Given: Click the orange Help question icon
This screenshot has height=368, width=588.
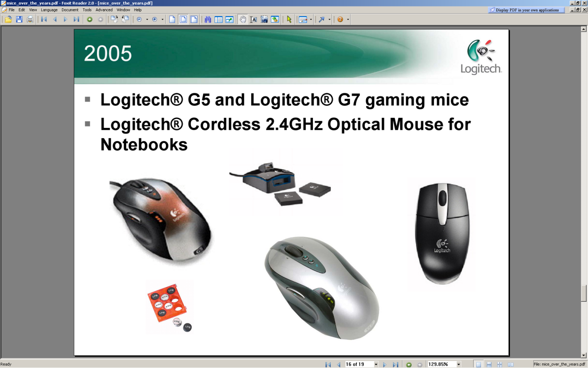Looking at the screenshot, I should (340, 19).
